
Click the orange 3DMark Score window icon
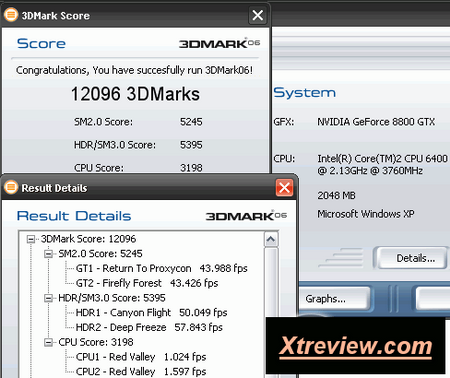coord(11,15)
